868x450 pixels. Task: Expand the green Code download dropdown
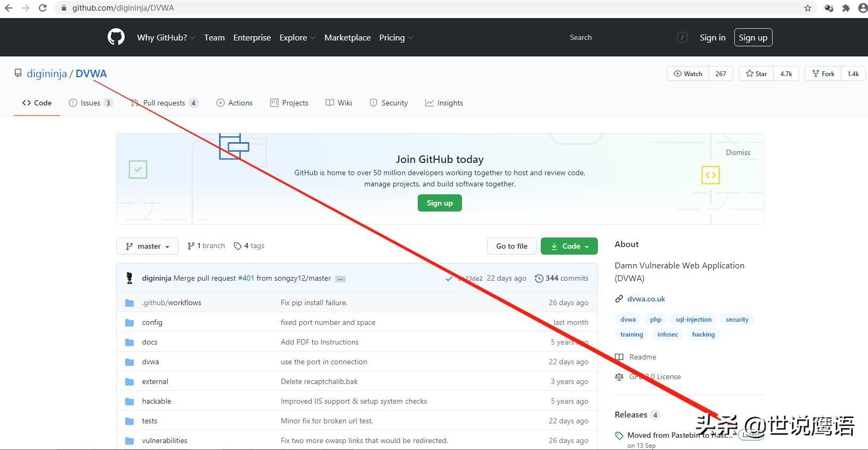click(569, 246)
